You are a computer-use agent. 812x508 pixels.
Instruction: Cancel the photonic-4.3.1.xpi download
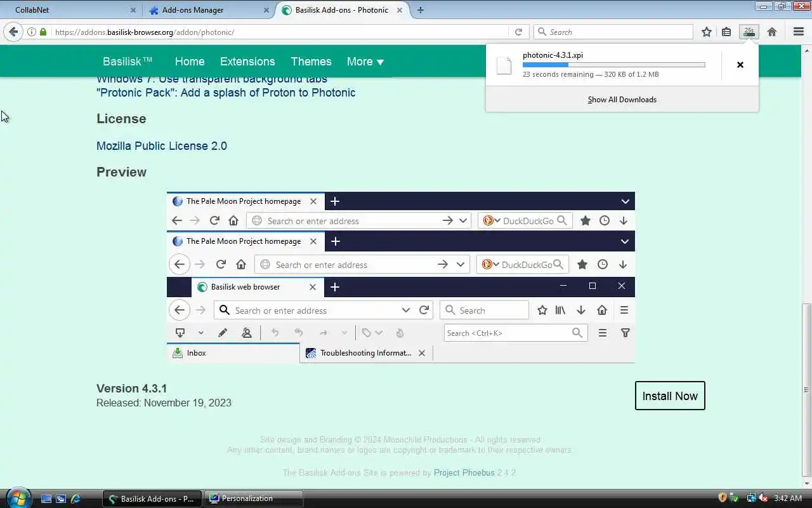tap(740, 65)
